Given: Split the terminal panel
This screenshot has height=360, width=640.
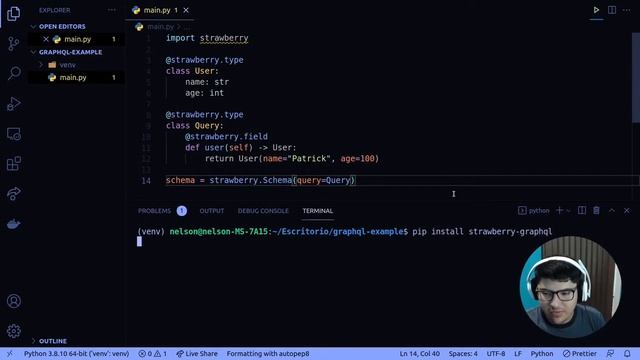Looking at the screenshot, I should [x=582, y=210].
